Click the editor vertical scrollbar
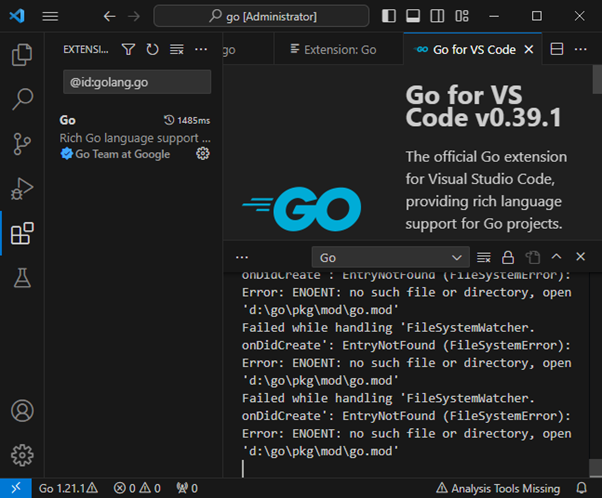Viewport: 602px width, 498px height. click(x=597, y=79)
